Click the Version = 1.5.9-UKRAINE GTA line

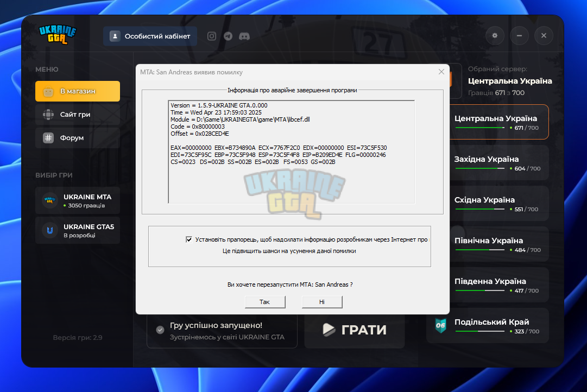click(x=219, y=105)
